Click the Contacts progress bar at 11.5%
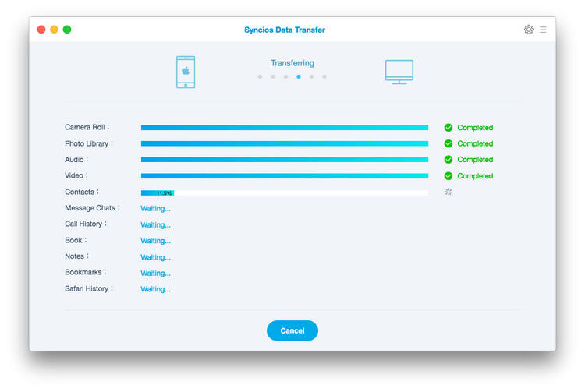This screenshot has width=585, height=392. click(284, 192)
